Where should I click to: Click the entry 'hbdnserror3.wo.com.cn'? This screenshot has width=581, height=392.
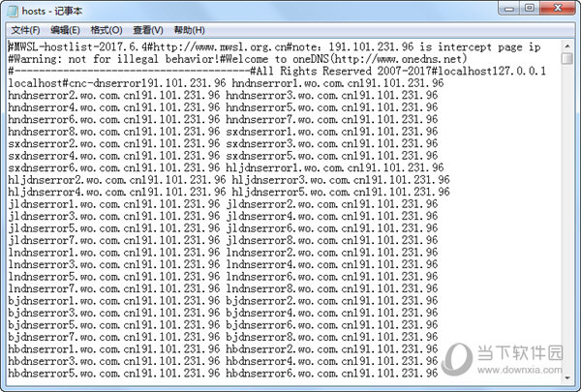(72, 361)
